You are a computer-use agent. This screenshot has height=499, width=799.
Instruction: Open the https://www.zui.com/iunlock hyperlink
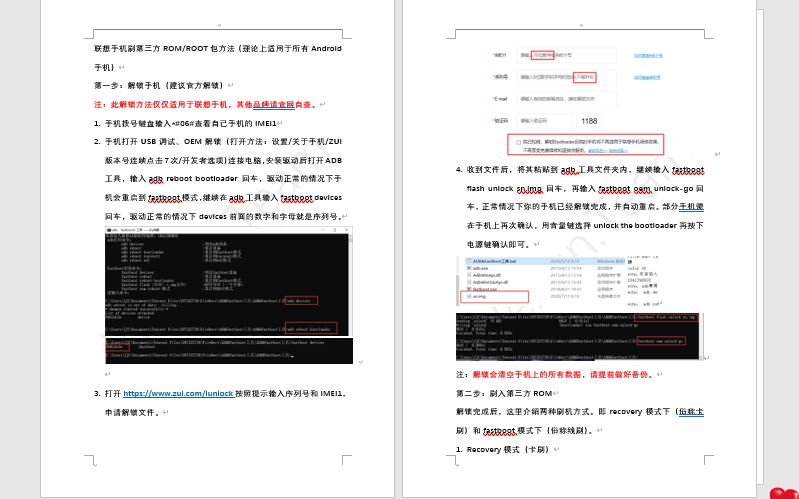click(x=178, y=393)
